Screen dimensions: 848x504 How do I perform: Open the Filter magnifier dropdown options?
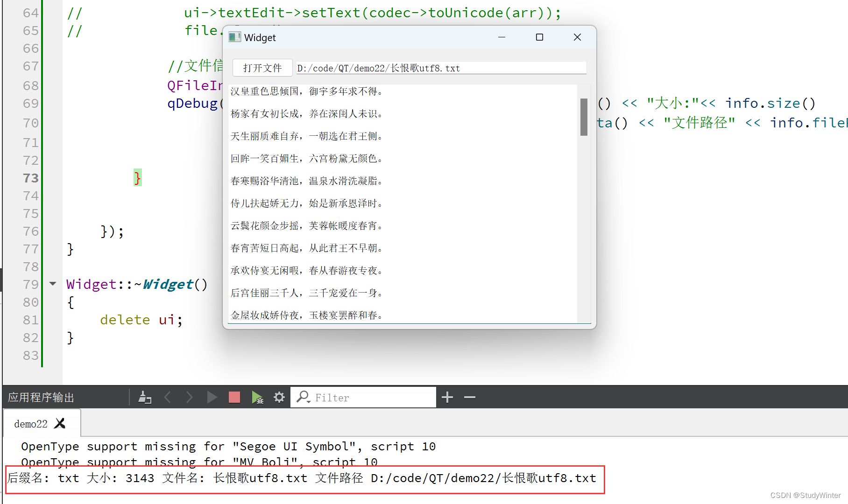tap(303, 397)
